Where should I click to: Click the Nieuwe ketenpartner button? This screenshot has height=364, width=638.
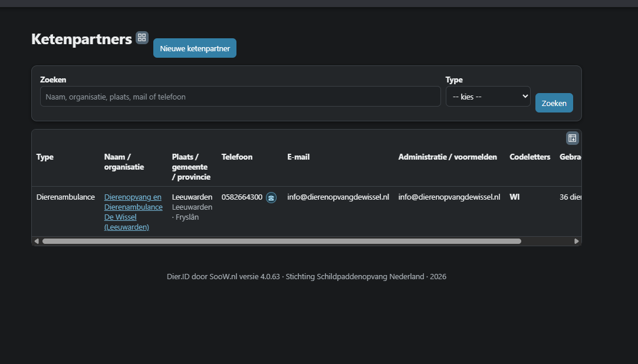[x=195, y=48]
